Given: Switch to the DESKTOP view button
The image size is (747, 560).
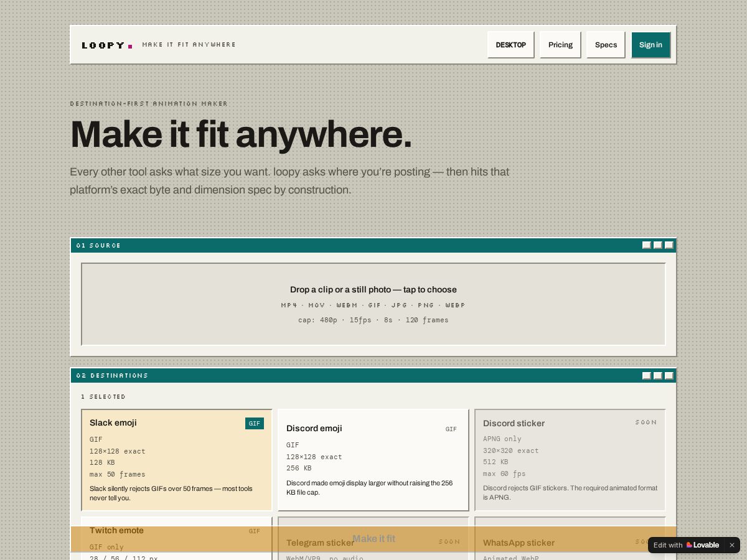Looking at the screenshot, I should (x=510, y=45).
